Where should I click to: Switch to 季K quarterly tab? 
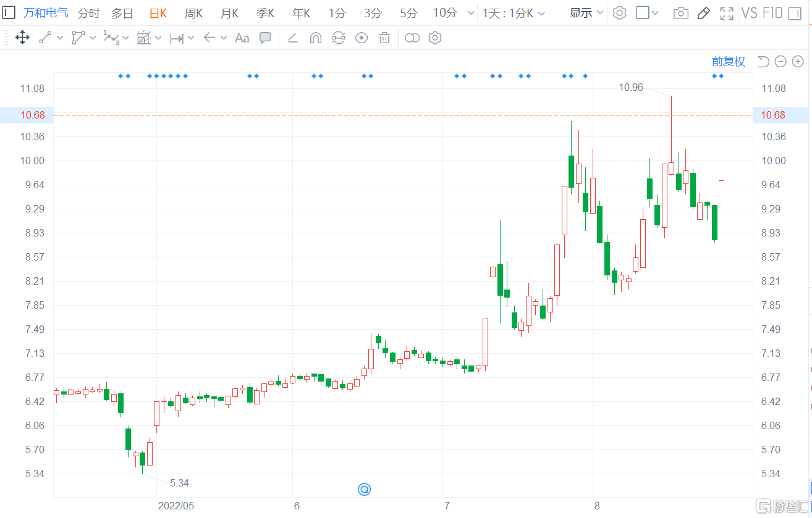coord(266,14)
